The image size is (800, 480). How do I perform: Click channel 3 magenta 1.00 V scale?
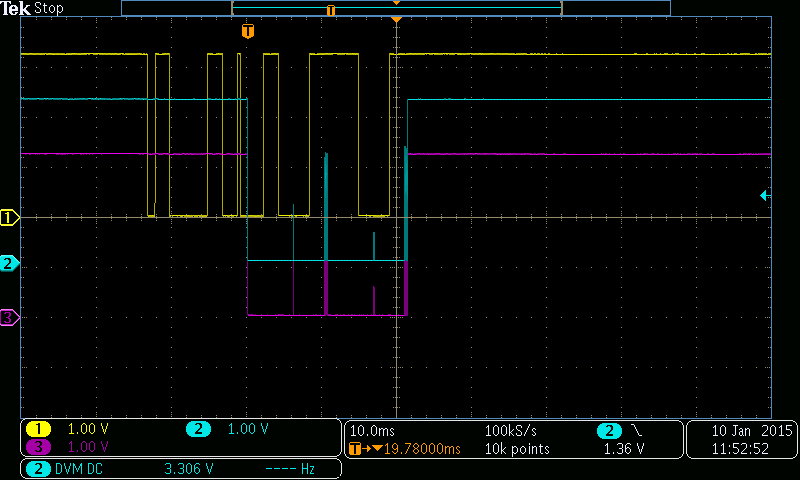[88, 447]
